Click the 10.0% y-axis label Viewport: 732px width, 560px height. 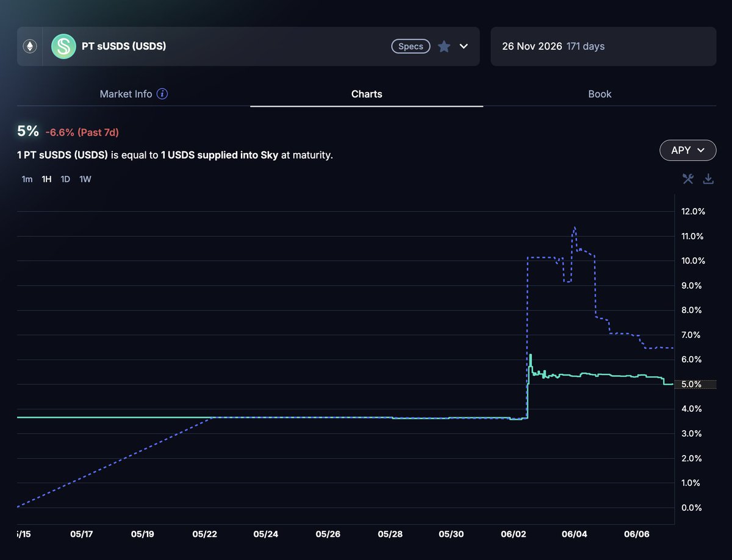coord(692,261)
